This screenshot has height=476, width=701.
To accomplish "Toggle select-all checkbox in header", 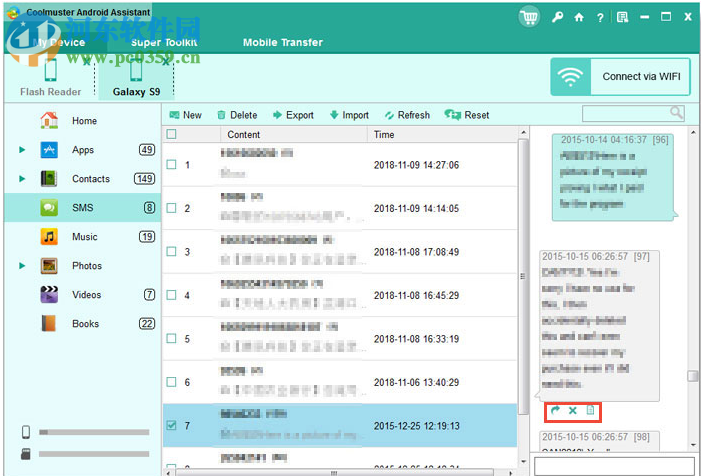I will pyautogui.click(x=171, y=134).
